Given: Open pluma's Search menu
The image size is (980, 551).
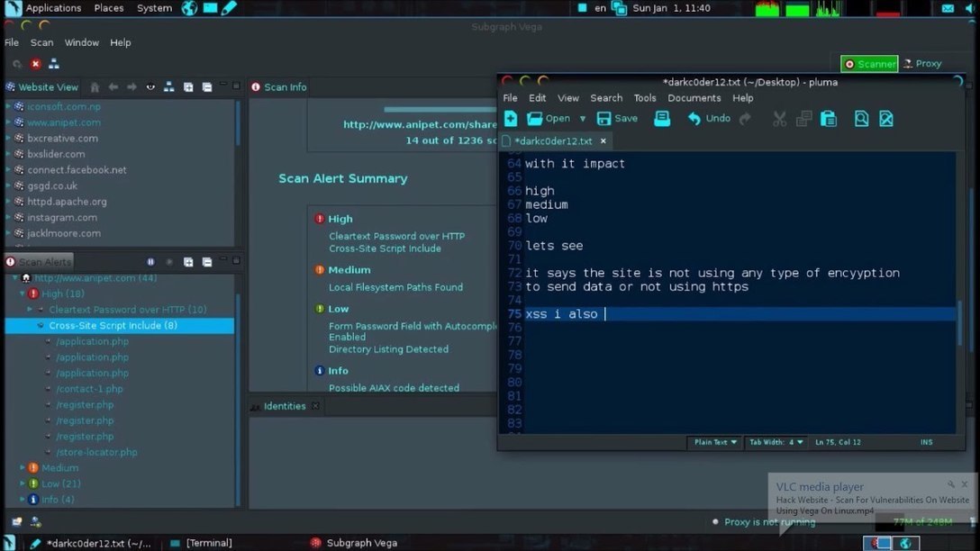Looking at the screenshot, I should [606, 98].
